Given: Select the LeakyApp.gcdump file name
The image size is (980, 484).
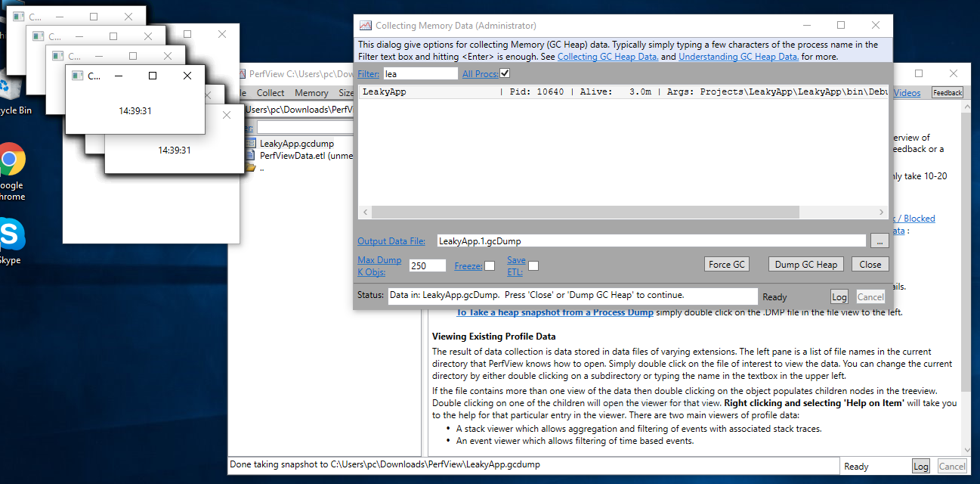Looking at the screenshot, I should pyautogui.click(x=297, y=143).
